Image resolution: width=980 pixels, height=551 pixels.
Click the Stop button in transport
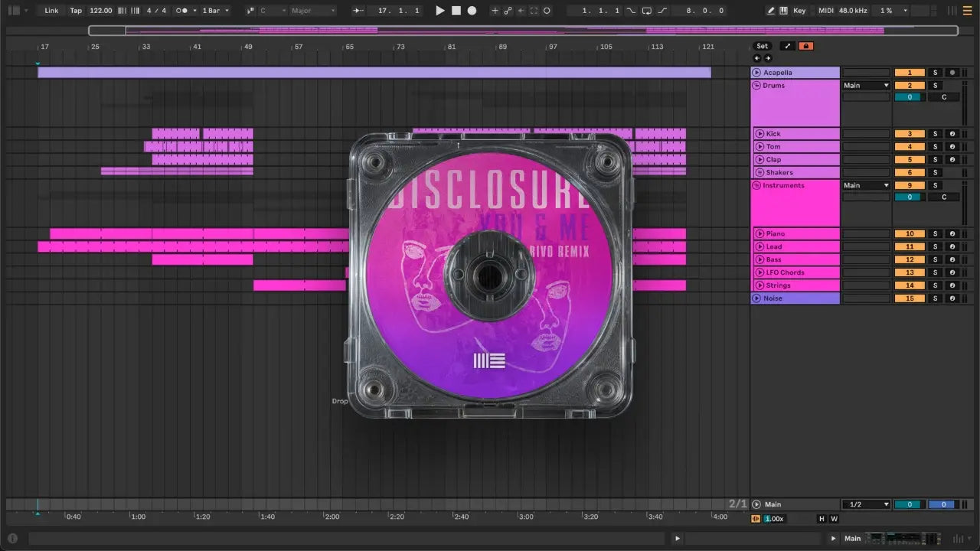pos(456,11)
